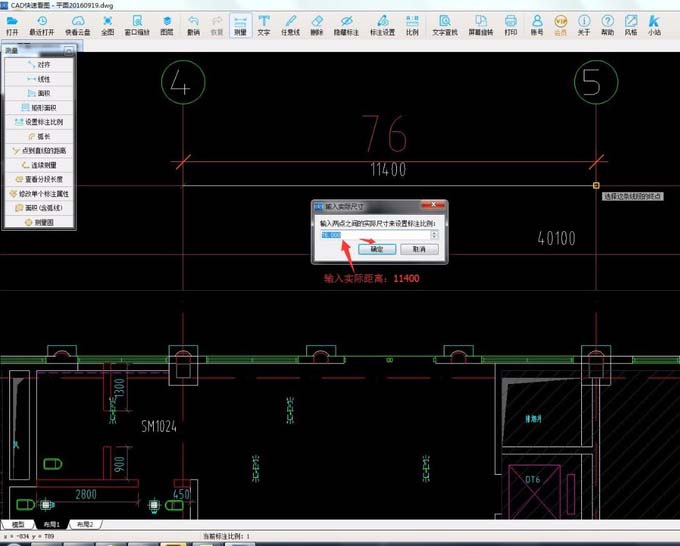This screenshot has height=546, width=680.
Task: Select 设置标注比例 in the measure panel
Action: coord(37,122)
